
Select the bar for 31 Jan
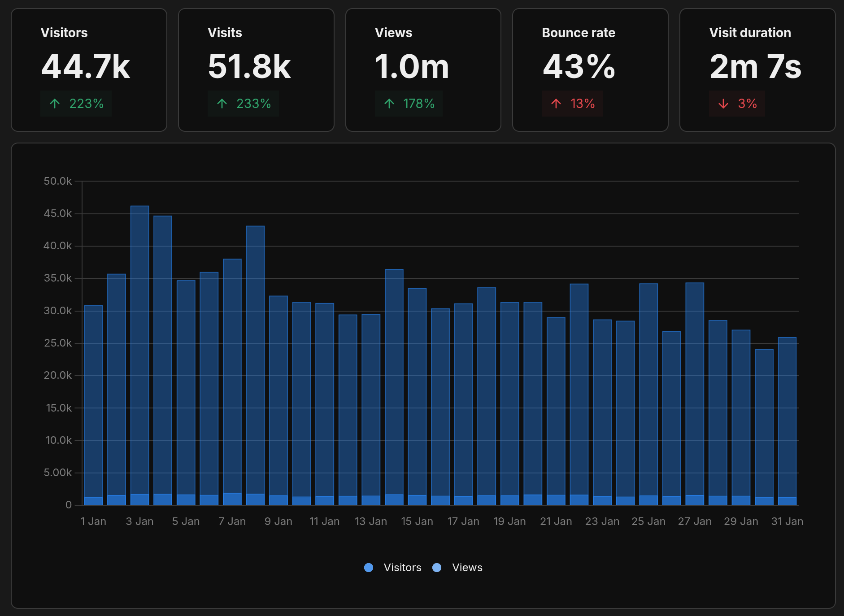click(x=787, y=426)
